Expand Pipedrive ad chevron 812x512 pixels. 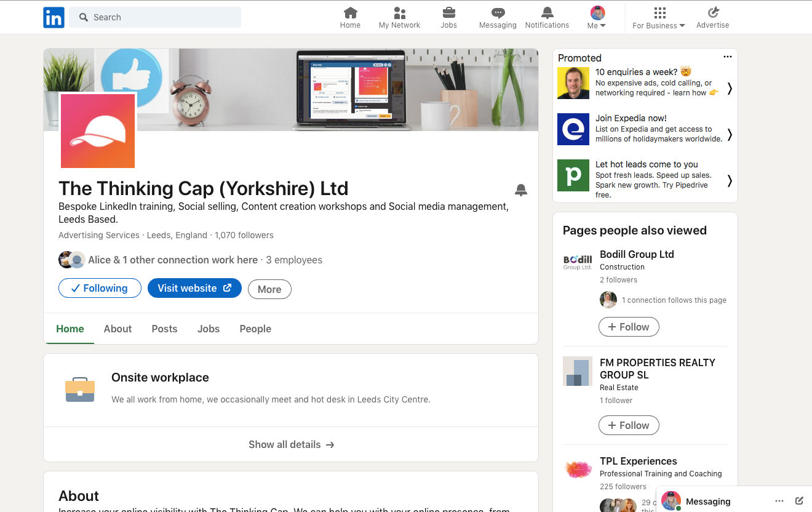coord(730,180)
